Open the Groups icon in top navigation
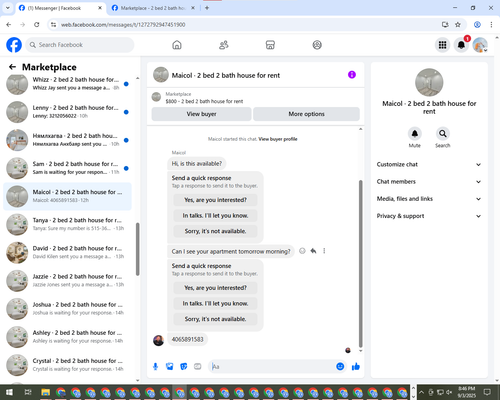The image size is (500, 400). point(317,45)
